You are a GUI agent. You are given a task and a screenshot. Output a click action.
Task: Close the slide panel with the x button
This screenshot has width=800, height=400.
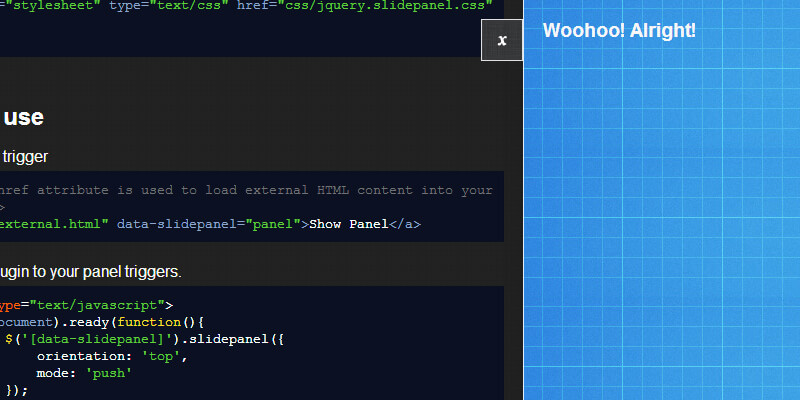[502, 40]
